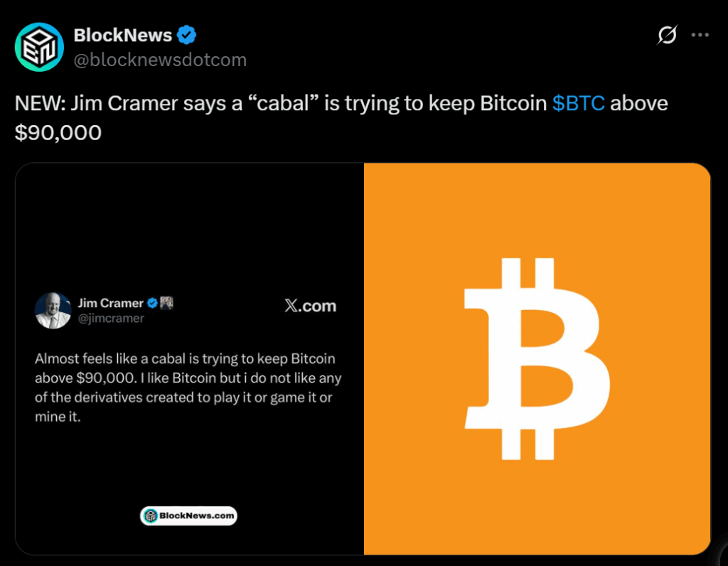Click Jim Cramer's profile photo in the image
The height and width of the screenshot is (566, 728).
point(53,310)
